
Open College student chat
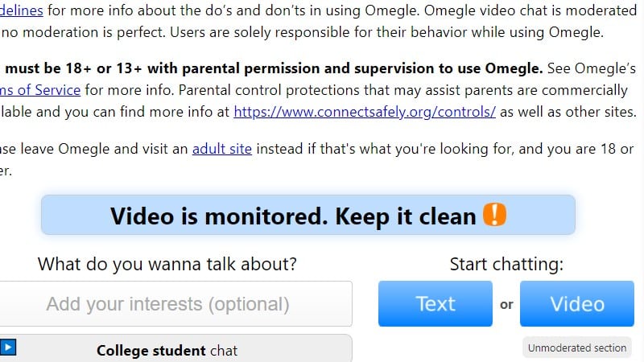[x=167, y=350]
